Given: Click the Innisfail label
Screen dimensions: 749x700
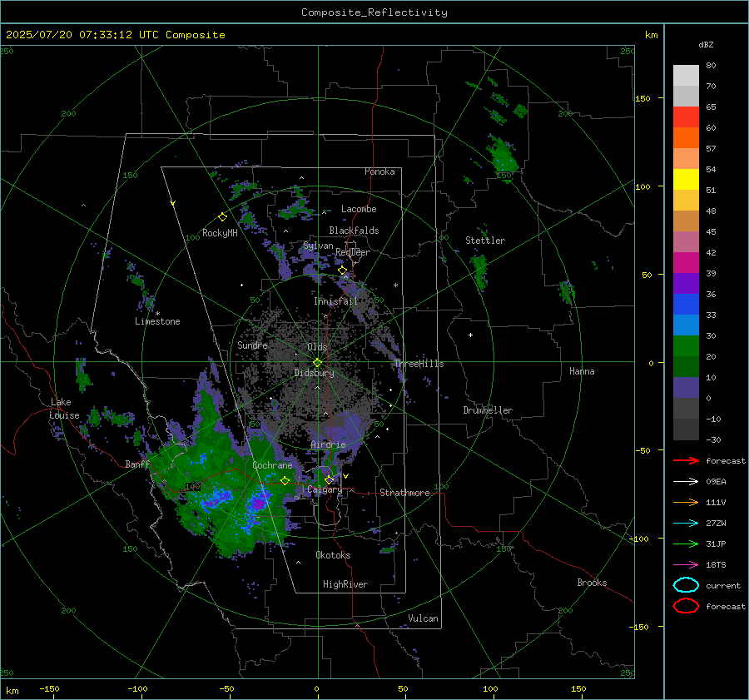Looking at the screenshot, I should point(335,301).
